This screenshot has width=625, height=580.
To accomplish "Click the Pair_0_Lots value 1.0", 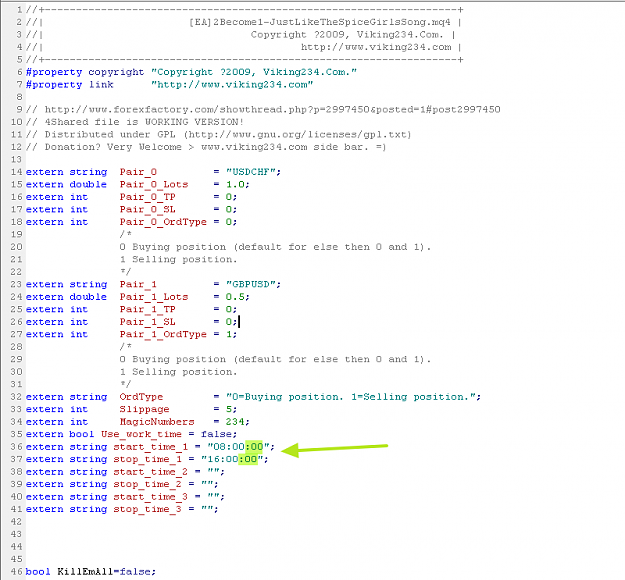I will tap(235, 184).
